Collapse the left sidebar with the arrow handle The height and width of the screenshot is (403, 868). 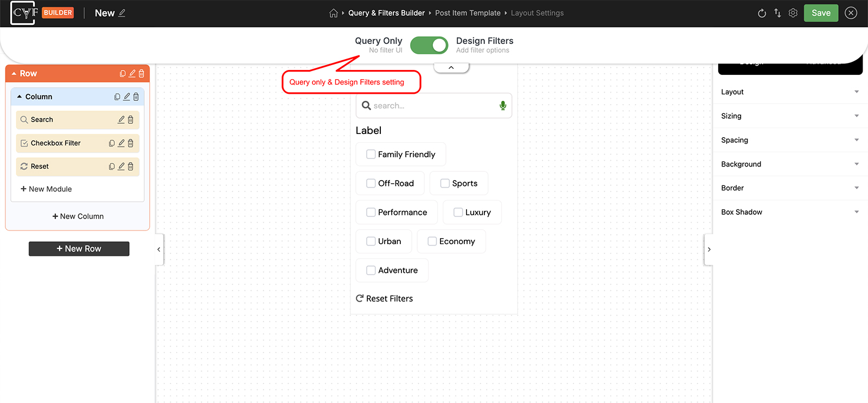pos(159,250)
